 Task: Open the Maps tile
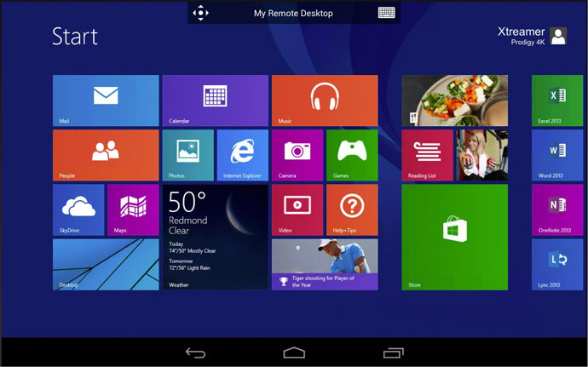click(x=133, y=210)
